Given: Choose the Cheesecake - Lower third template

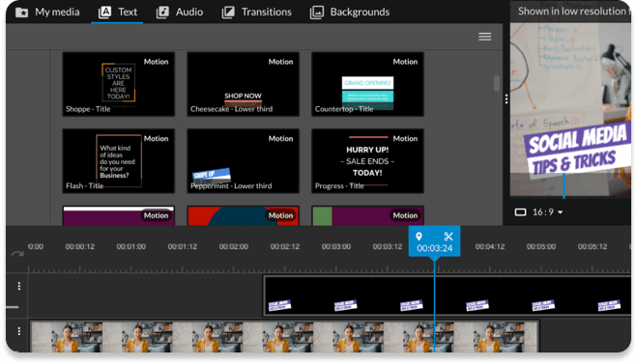Looking at the screenshot, I should (243, 84).
